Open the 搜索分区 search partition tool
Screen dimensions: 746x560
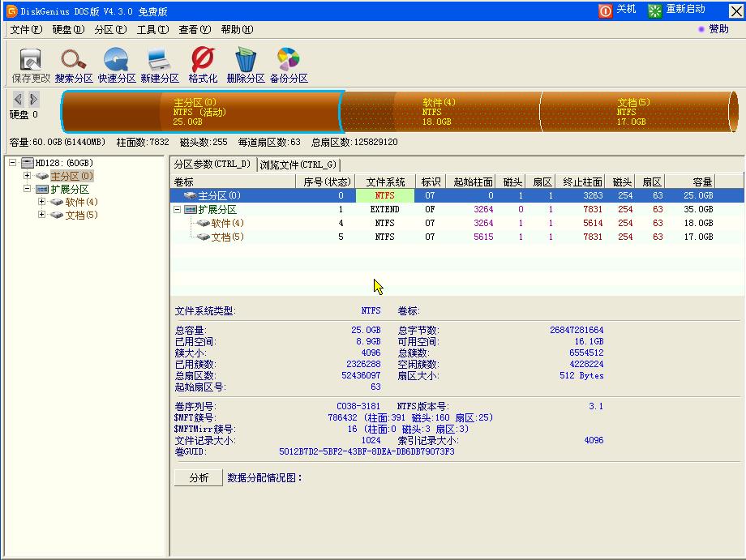(74, 60)
